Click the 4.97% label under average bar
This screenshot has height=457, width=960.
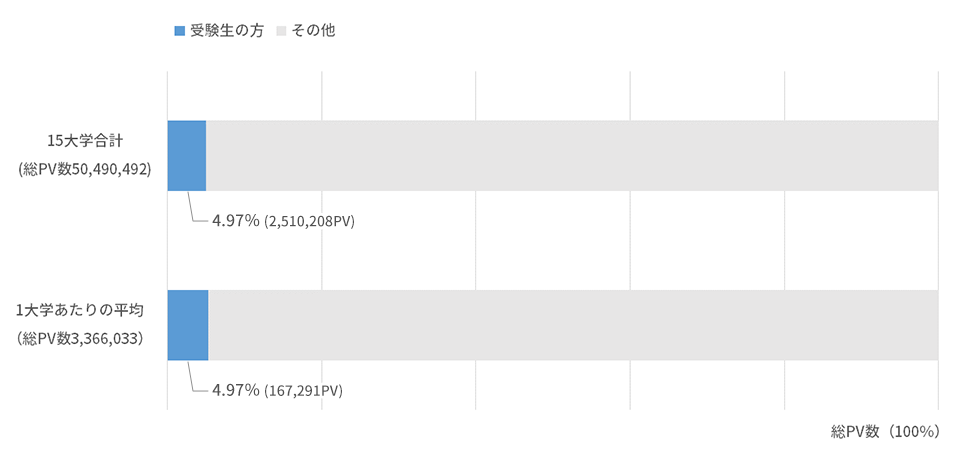click(236, 390)
